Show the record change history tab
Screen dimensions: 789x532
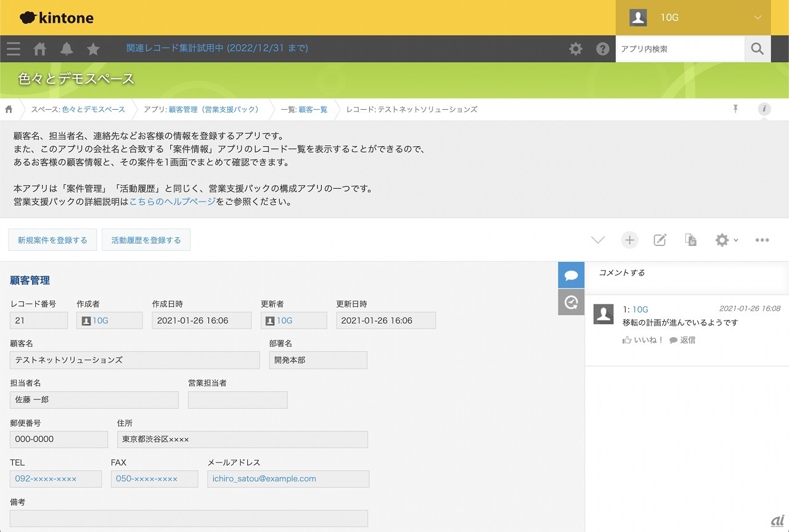click(571, 302)
